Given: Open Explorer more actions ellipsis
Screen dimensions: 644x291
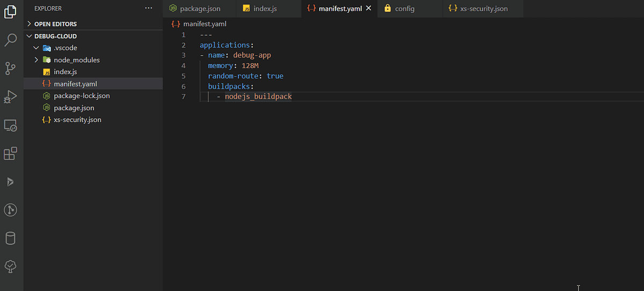Looking at the screenshot, I should (149, 8).
